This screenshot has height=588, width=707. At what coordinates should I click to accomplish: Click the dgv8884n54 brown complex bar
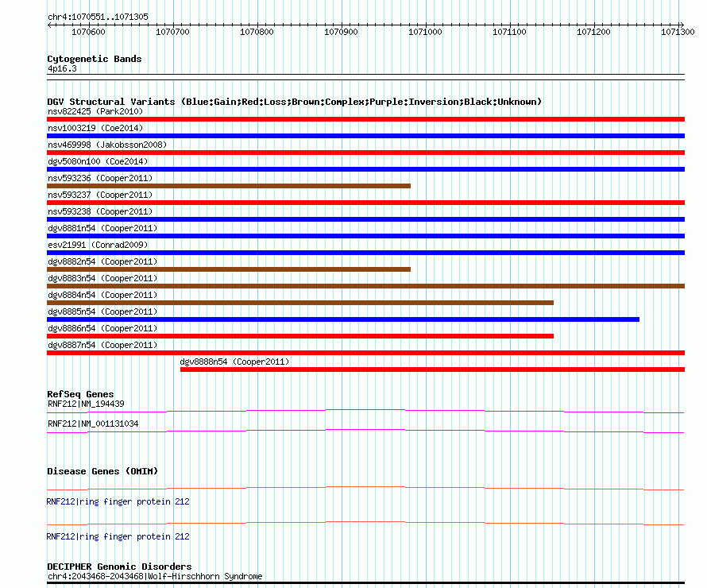[x=300, y=303]
